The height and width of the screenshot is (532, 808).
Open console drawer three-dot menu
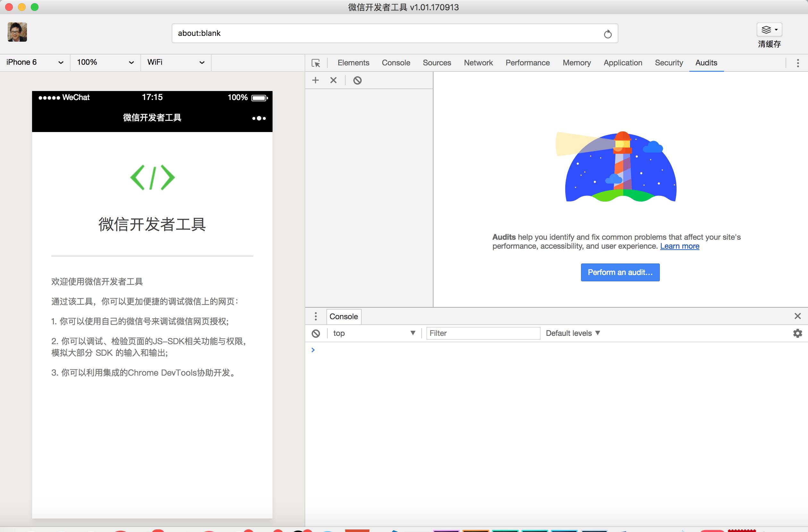pyautogui.click(x=316, y=316)
